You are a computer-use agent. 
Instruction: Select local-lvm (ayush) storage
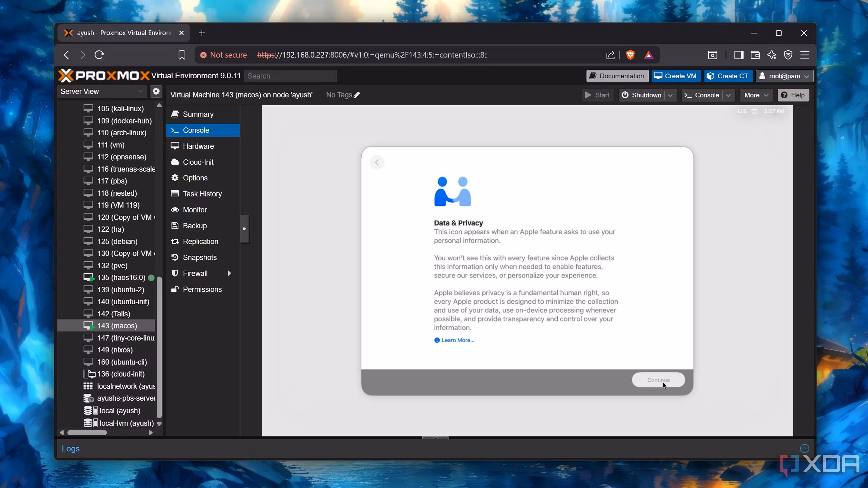[x=106, y=423]
